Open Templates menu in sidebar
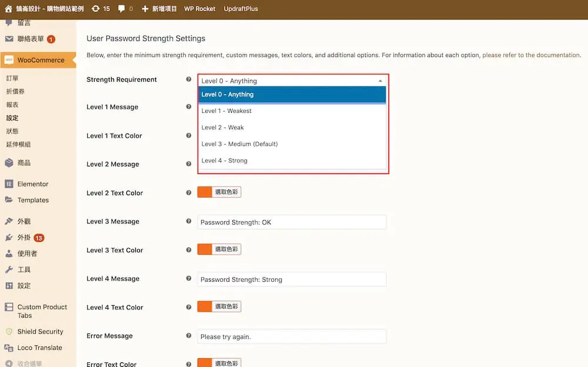This screenshot has width=588, height=367. click(x=33, y=200)
